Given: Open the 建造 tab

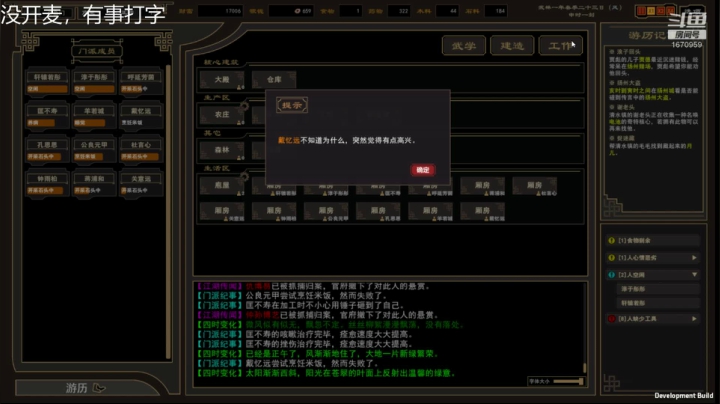Looking at the screenshot, I should 512,46.
